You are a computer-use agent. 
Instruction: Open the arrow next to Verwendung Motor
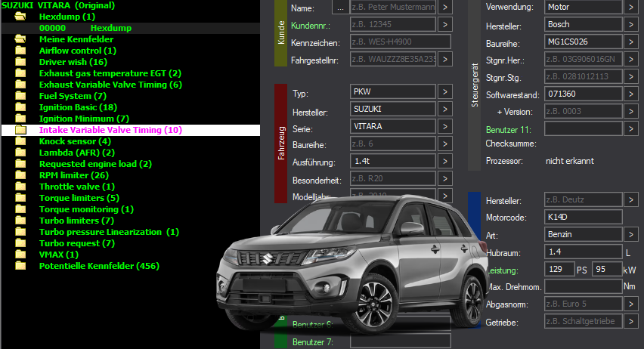[631, 7]
